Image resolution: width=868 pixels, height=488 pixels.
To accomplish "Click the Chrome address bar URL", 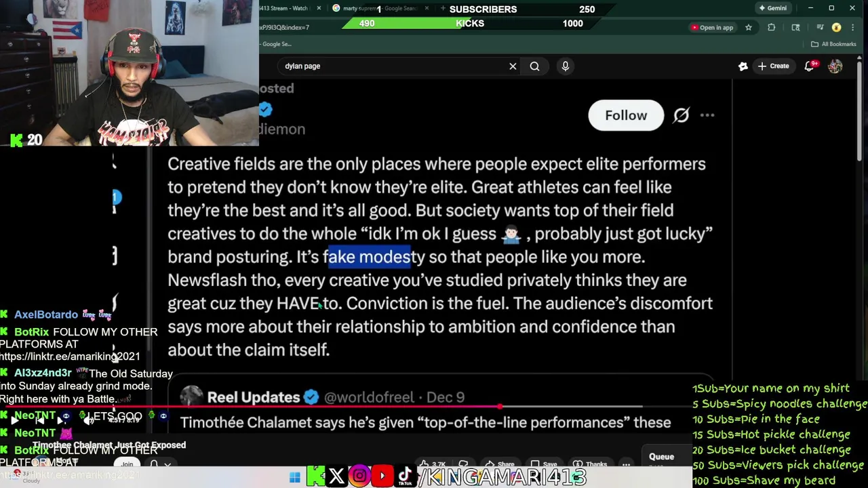I will coord(285,27).
